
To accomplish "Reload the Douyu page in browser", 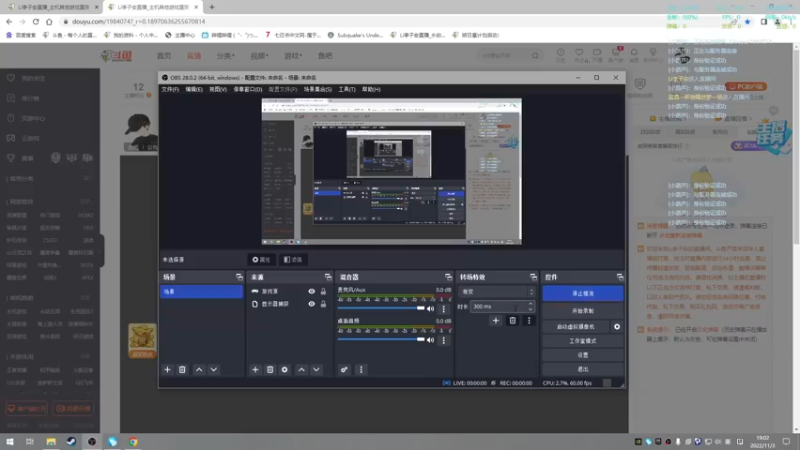I will coord(36,21).
